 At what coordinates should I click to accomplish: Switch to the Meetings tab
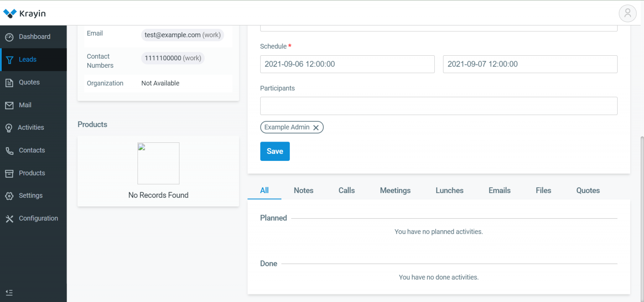click(x=395, y=191)
